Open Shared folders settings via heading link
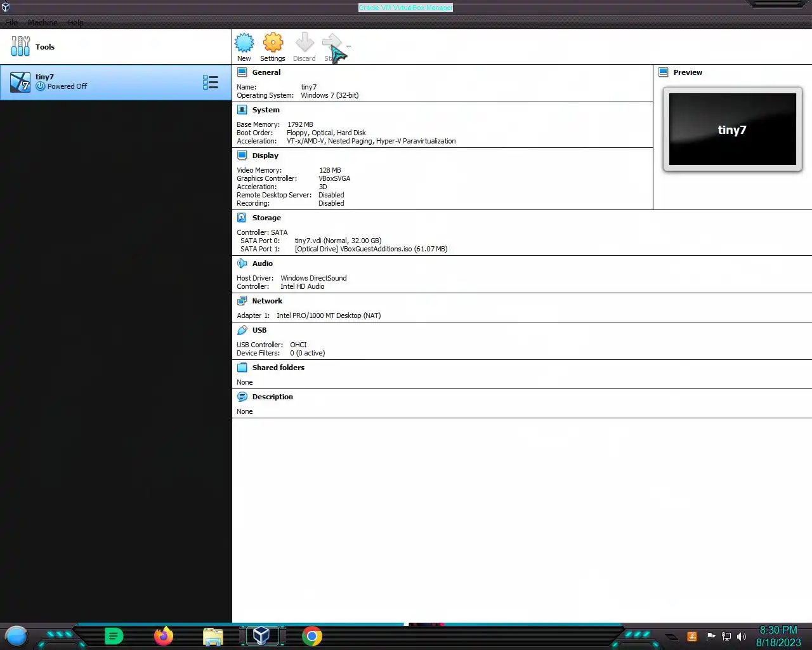 click(x=278, y=368)
